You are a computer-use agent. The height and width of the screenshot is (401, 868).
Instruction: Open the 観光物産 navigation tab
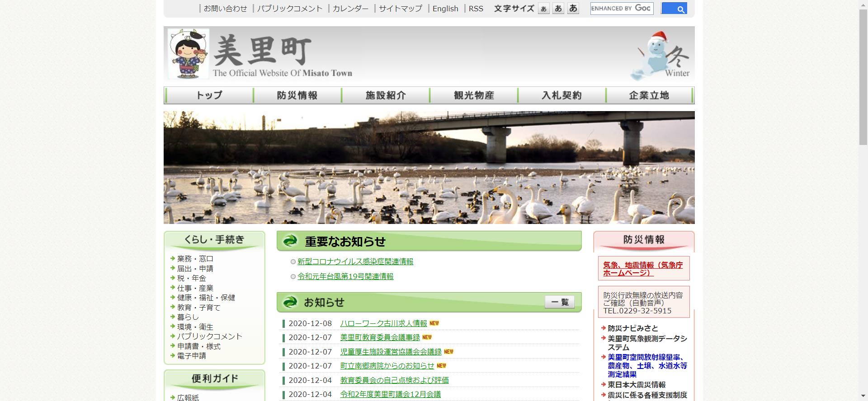tap(473, 95)
